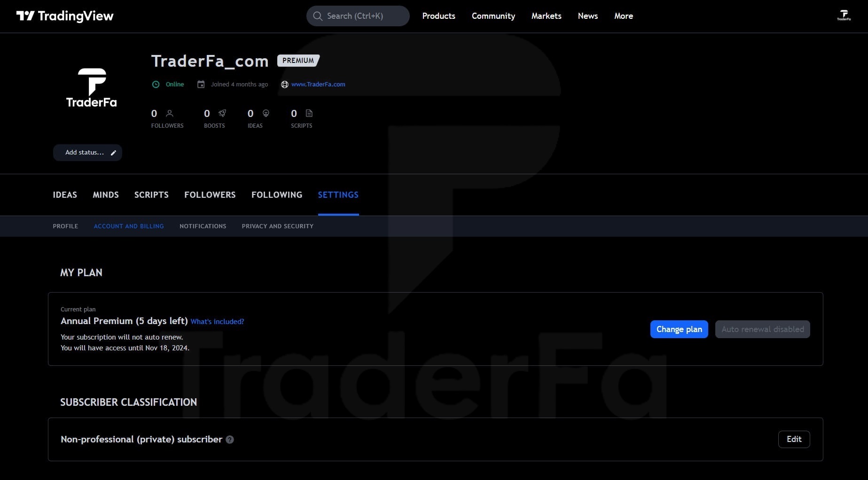
Task: Switch to the FOLLOWERS tab
Action: click(210, 195)
